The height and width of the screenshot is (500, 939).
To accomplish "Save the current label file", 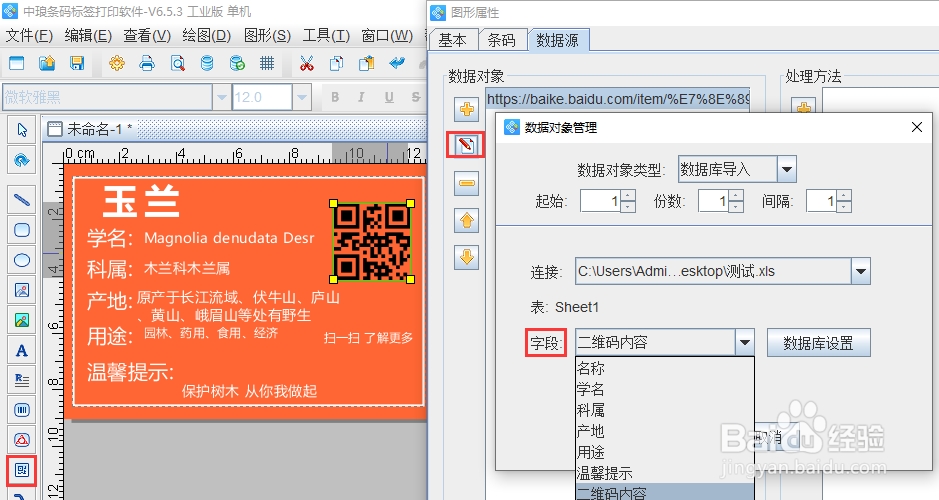I will pos(77,63).
